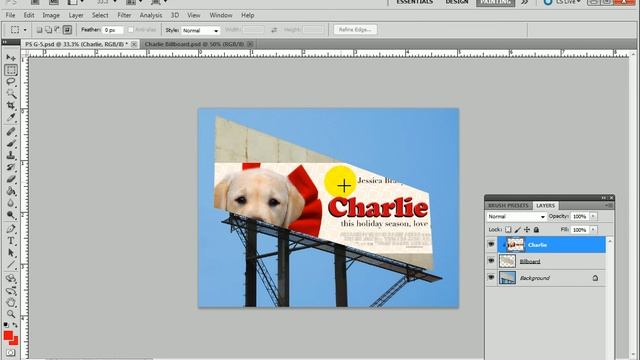640x360 pixels.
Task: Open the Image menu
Action: (51, 15)
